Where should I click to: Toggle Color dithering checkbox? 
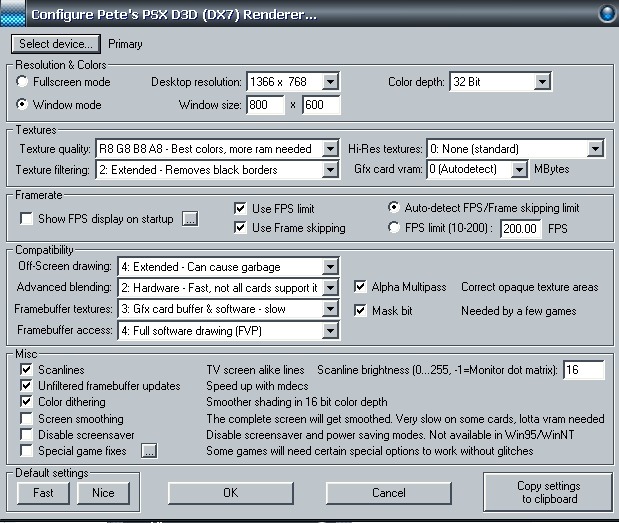[26, 402]
